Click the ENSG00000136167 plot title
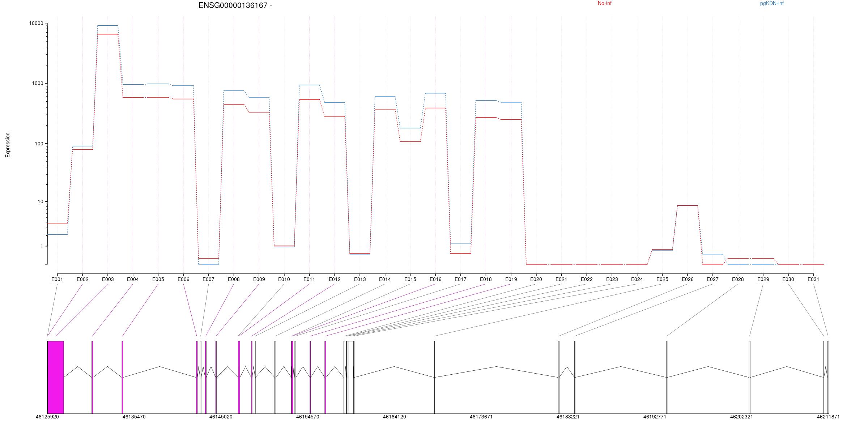 [x=235, y=5]
